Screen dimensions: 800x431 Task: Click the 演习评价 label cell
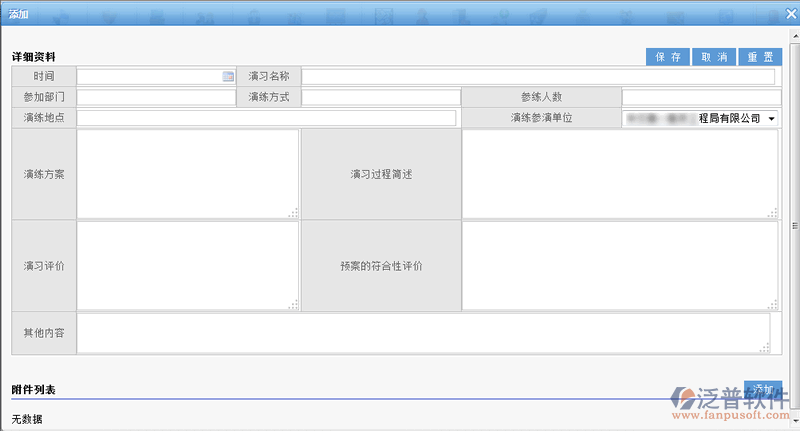coord(44,266)
